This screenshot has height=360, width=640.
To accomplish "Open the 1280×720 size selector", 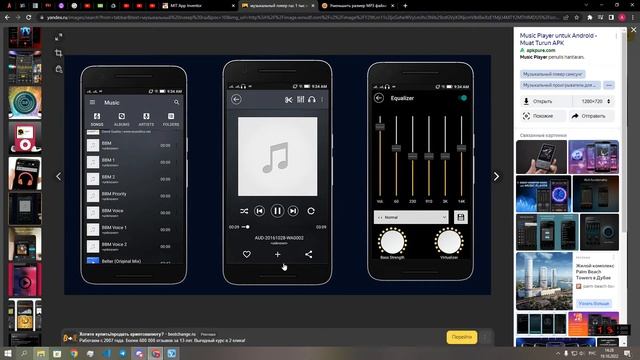I will click(596, 101).
